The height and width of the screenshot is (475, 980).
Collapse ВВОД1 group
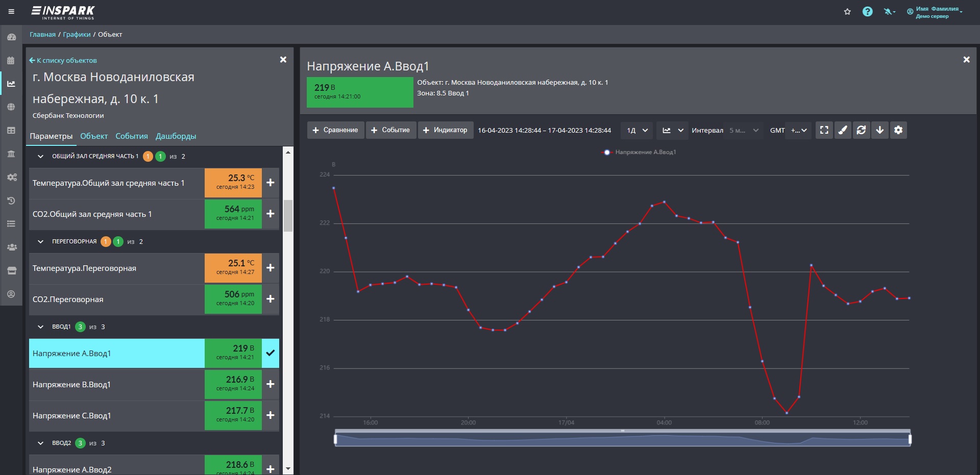[40, 327]
